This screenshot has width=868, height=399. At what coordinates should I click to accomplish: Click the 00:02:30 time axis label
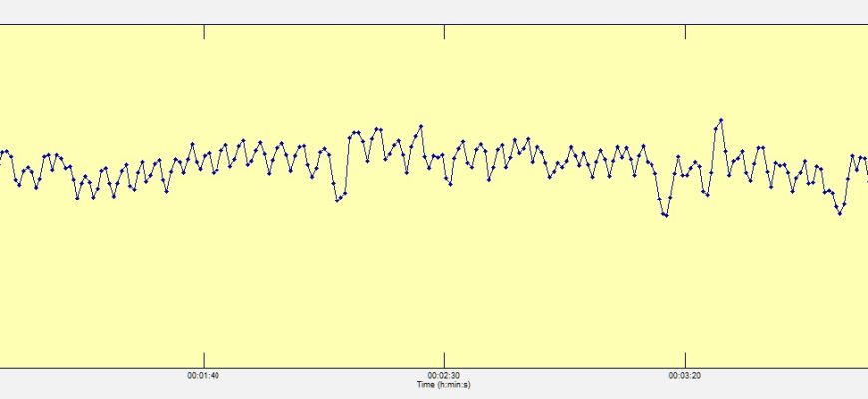click(x=444, y=376)
